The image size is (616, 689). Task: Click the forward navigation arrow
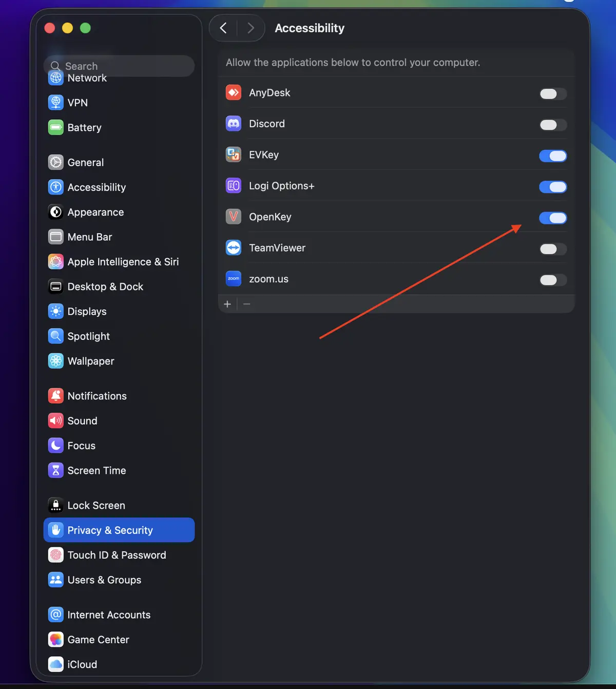[x=251, y=28]
